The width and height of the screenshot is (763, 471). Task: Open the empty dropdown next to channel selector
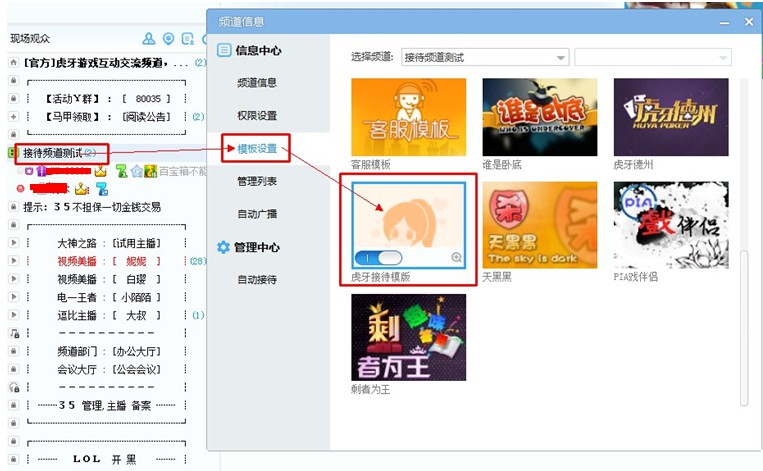coord(652,58)
